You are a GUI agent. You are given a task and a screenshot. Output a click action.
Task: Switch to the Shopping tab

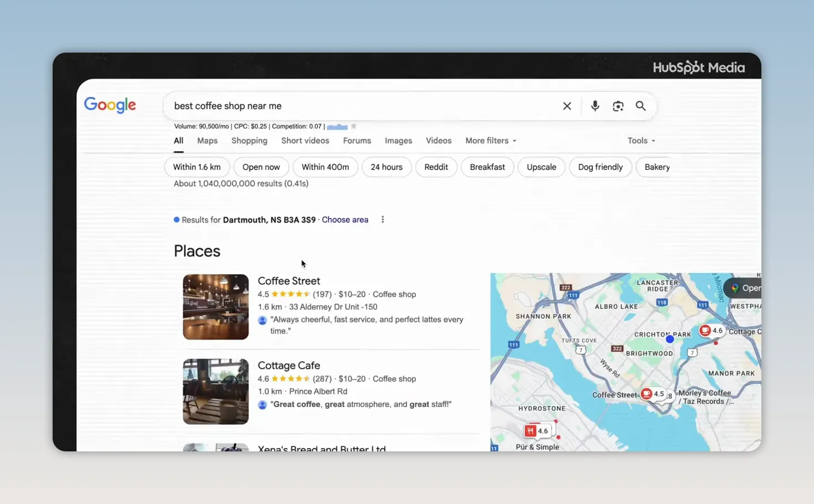(249, 141)
